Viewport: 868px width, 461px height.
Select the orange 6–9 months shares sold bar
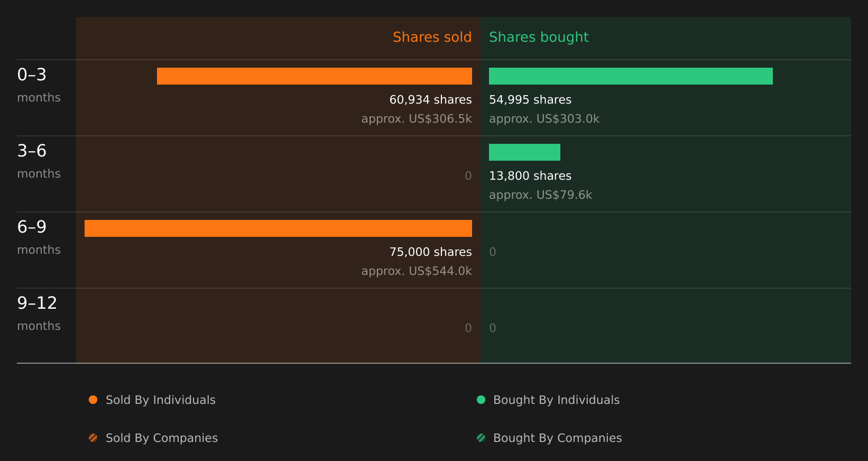point(278,228)
